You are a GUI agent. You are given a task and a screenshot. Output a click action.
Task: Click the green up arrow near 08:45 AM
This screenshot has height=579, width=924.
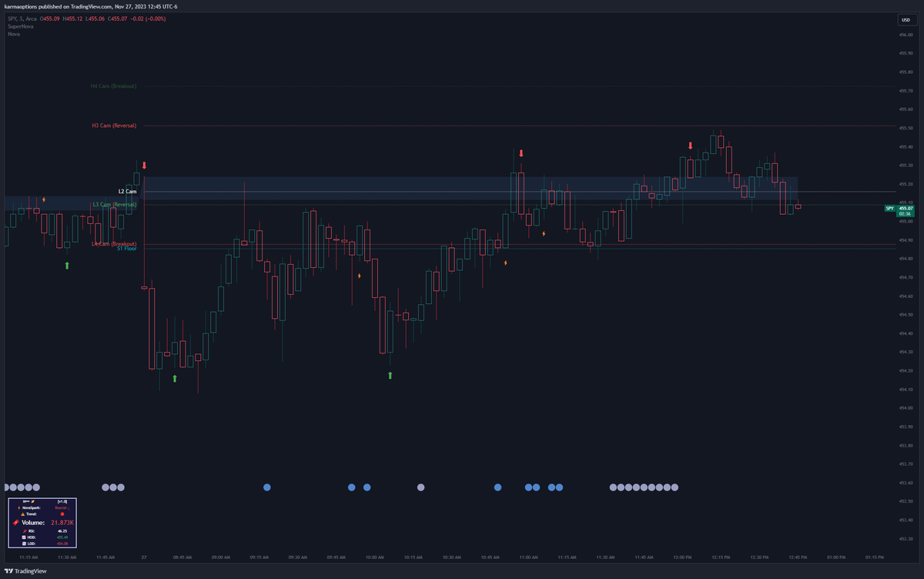175,378
